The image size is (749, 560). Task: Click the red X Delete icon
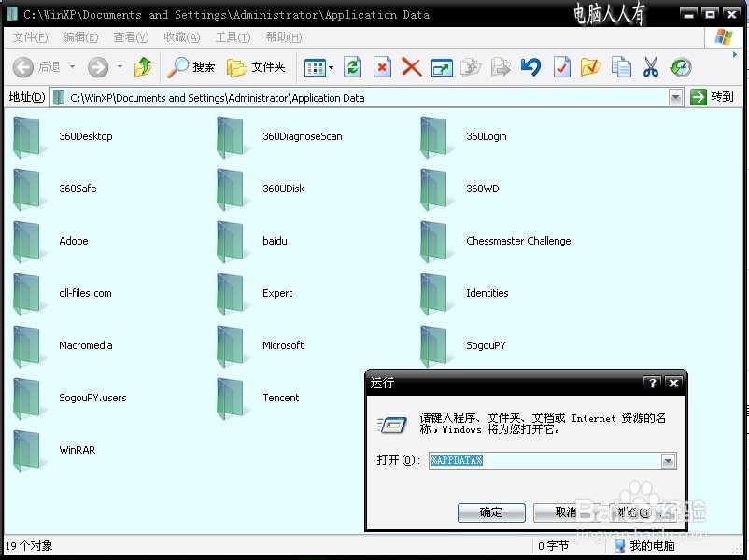coord(411,67)
